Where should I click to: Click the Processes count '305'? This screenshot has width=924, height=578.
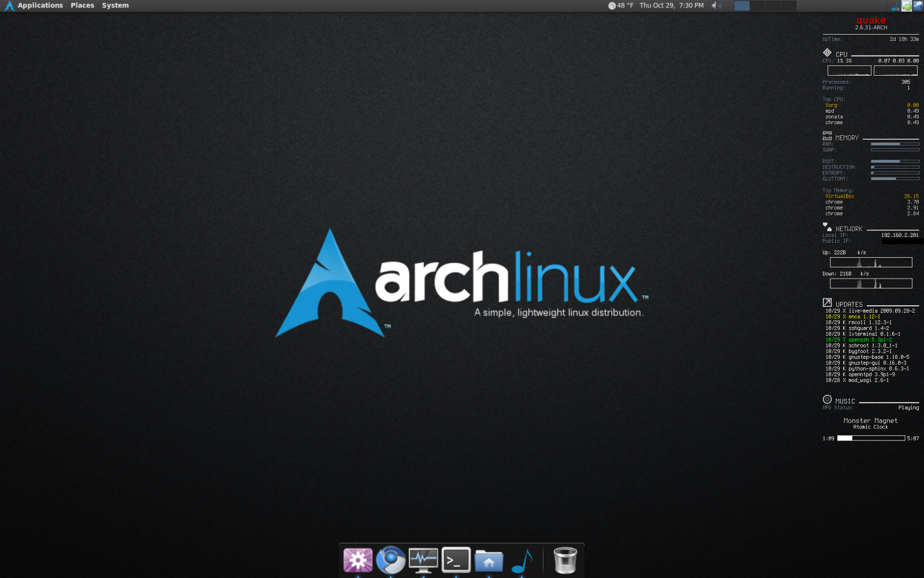pos(906,82)
